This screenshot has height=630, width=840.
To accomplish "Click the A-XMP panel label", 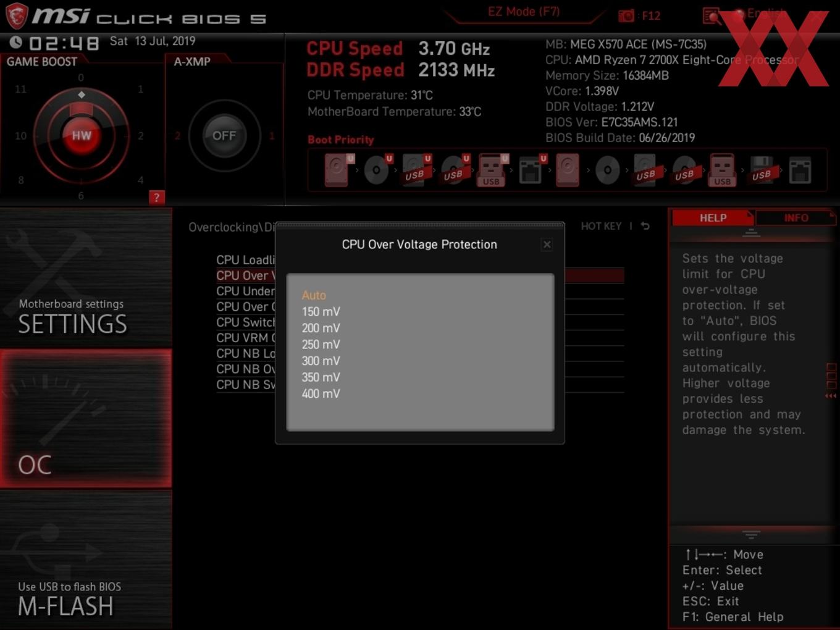I will point(192,62).
